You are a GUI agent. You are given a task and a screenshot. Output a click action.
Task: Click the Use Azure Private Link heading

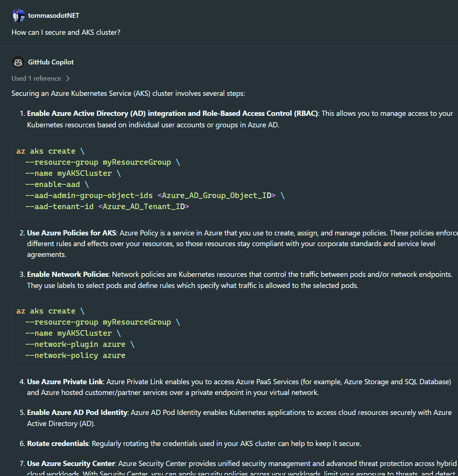point(65,382)
